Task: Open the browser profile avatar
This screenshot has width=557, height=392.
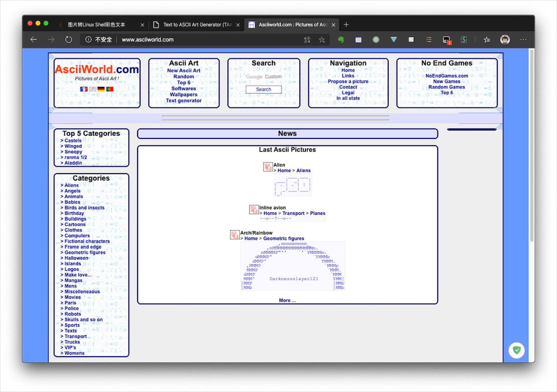Action: coord(505,40)
